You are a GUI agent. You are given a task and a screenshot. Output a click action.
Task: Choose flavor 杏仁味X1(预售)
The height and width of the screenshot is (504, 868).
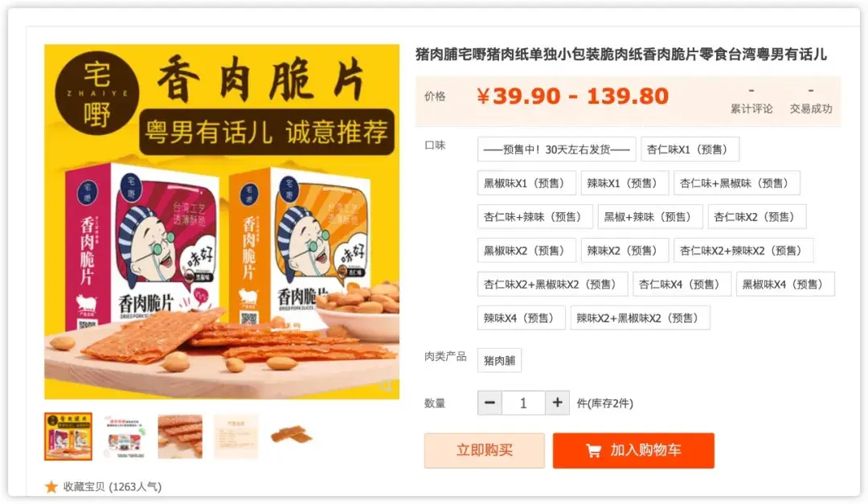(x=690, y=149)
